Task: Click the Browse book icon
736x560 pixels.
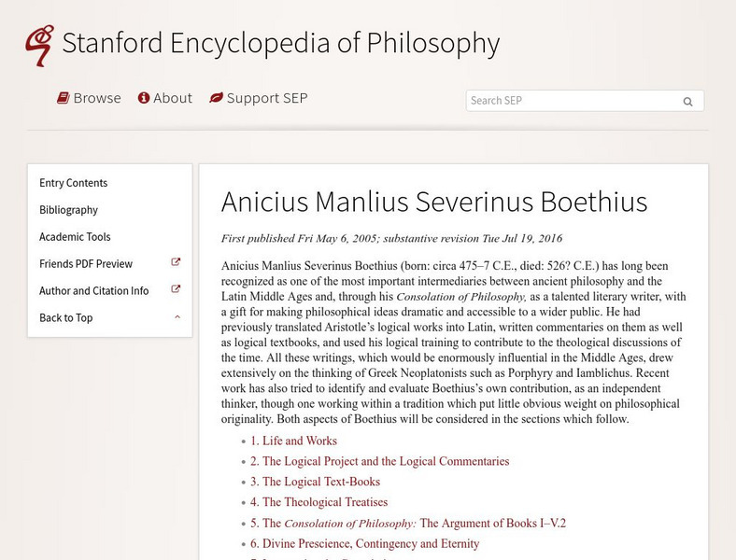Action: point(63,98)
